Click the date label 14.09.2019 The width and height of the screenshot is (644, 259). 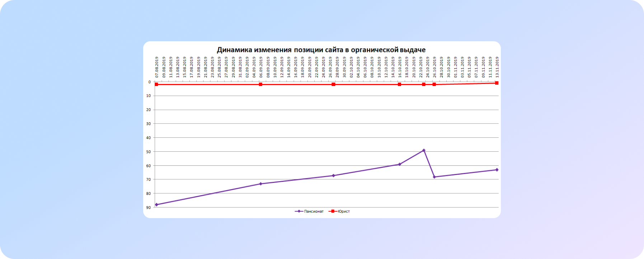(289, 67)
